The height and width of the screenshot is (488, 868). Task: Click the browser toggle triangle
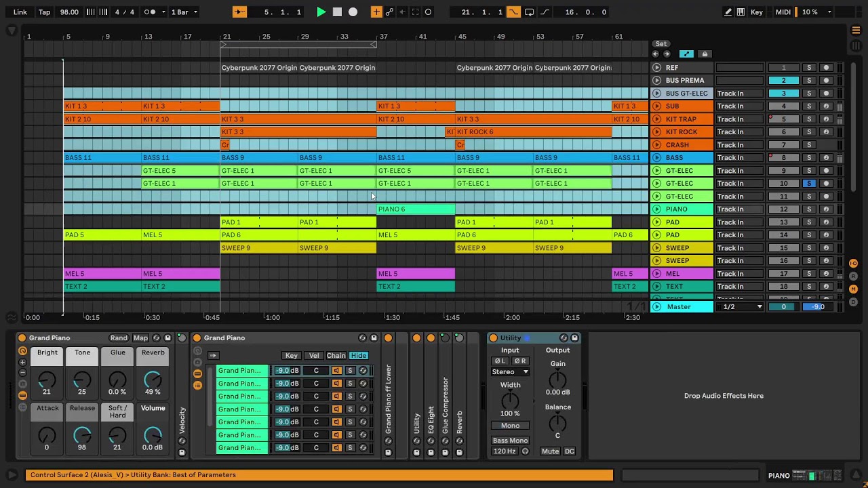12,30
